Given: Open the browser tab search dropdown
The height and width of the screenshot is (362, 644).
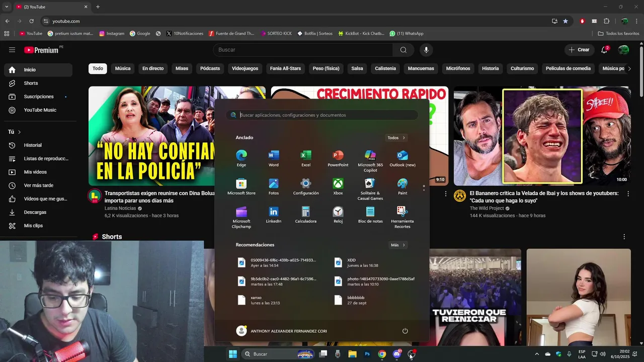Looking at the screenshot, I should pos(7,7).
